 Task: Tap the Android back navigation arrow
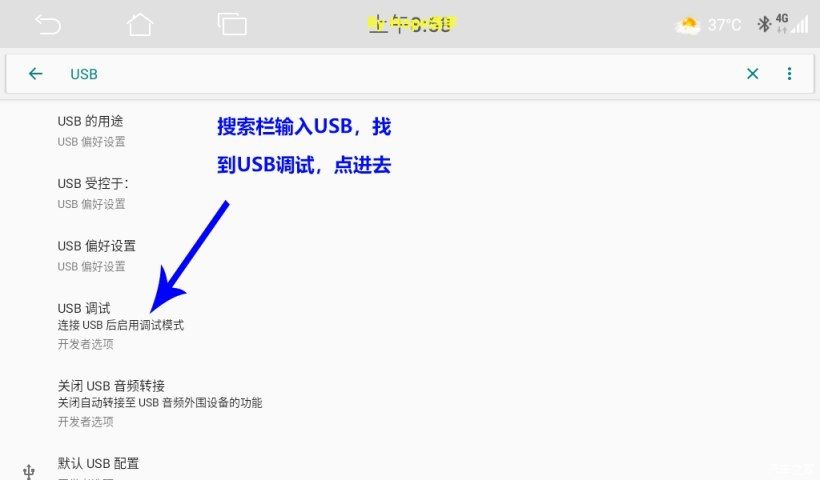point(48,25)
